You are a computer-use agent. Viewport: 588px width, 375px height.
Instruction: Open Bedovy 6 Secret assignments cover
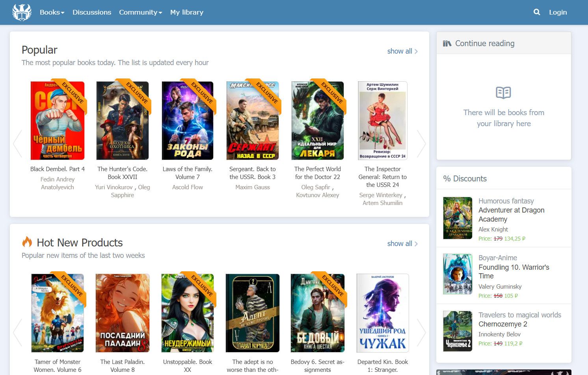pyautogui.click(x=318, y=313)
